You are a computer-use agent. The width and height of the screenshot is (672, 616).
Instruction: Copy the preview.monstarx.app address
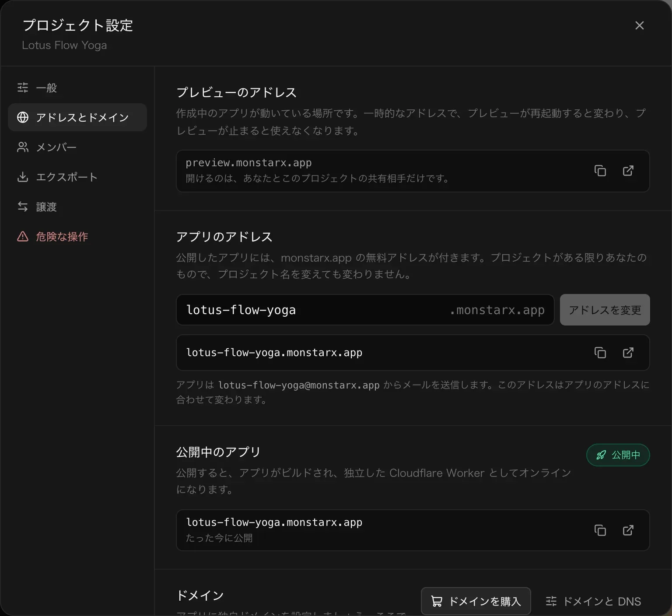(600, 171)
